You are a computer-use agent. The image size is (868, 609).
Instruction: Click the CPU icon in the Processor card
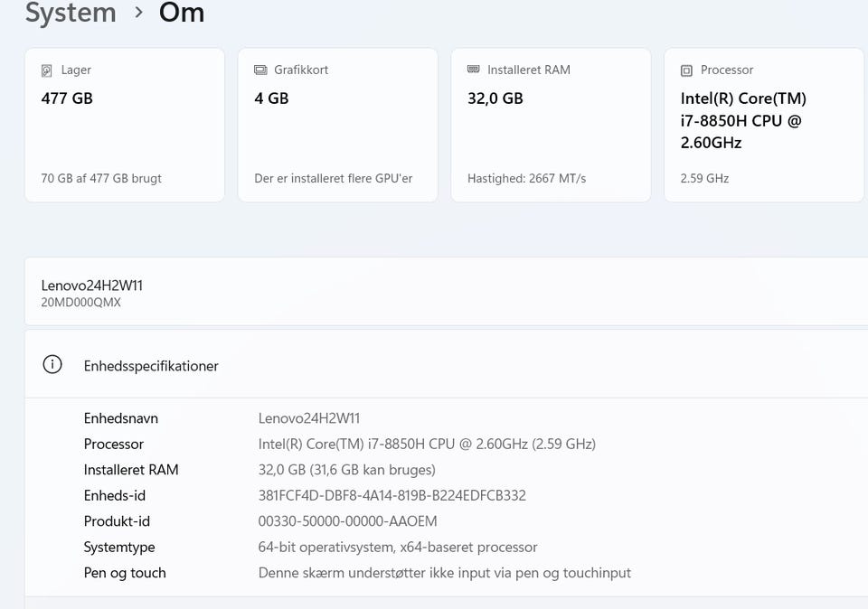[x=687, y=70]
